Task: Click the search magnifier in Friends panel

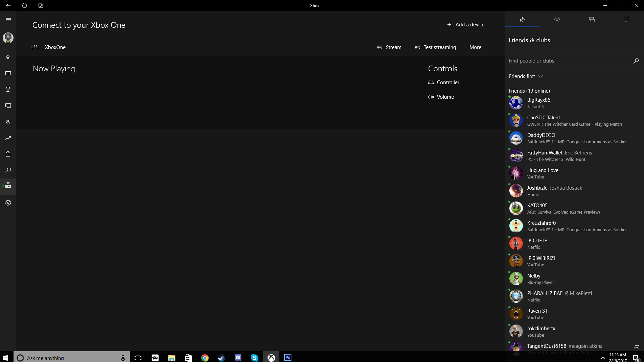Action: point(636,61)
